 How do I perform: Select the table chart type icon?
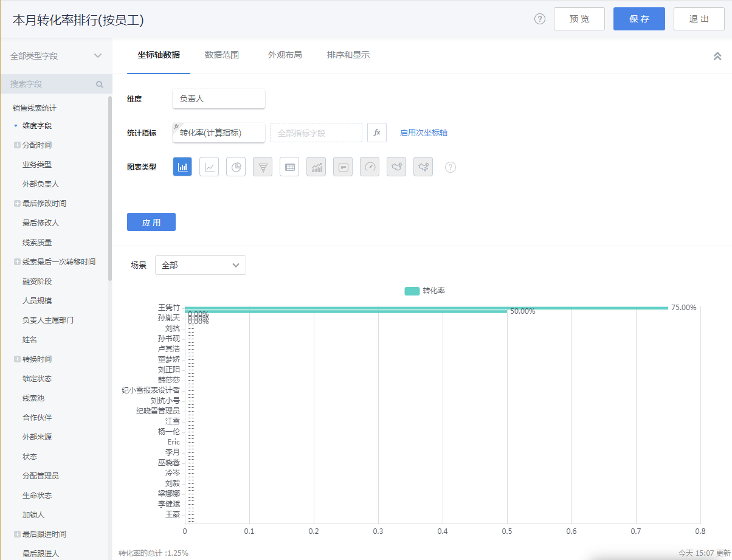[289, 167]
